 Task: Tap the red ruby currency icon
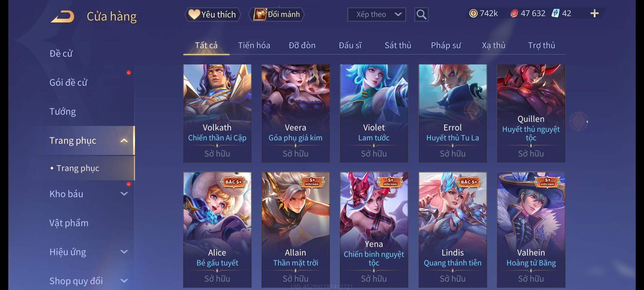point(514,13)
